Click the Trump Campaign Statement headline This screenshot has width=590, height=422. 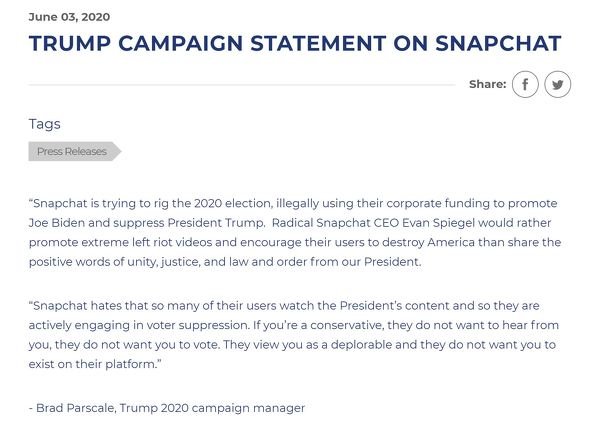pos(295,43)
